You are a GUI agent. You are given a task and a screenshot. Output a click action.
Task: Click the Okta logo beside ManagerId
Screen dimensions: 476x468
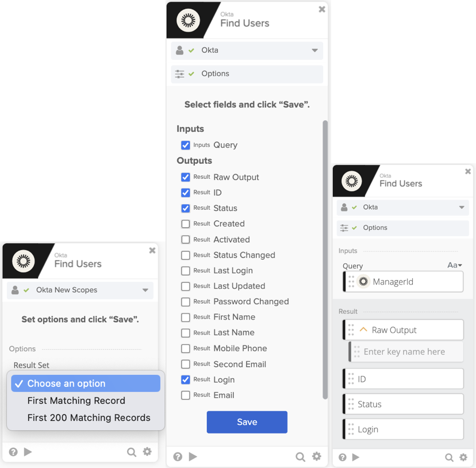click(363, 282)
